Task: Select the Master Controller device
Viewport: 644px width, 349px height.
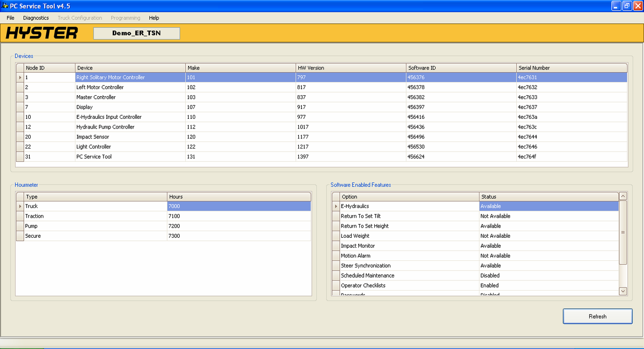Action: point(322,97)
